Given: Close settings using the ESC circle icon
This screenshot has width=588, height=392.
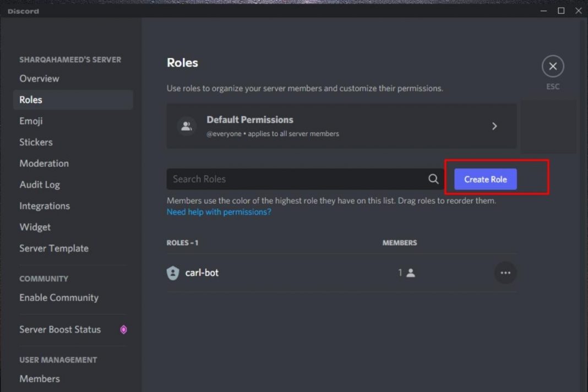Looking at the screenshot, I should pyautogui.click(x=553, y=66).
